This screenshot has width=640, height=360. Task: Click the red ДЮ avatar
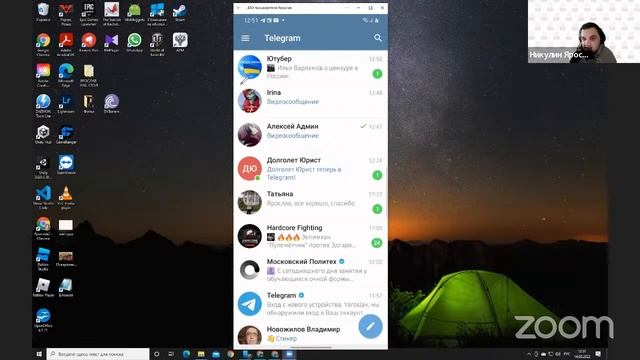(250, 169)
